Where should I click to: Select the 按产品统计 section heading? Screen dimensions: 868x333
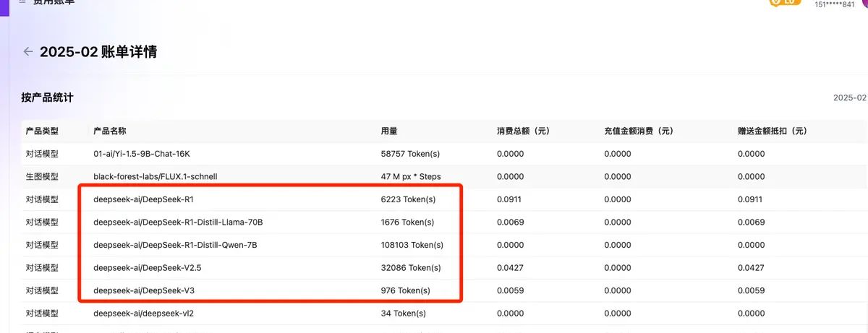pos(47,98)
